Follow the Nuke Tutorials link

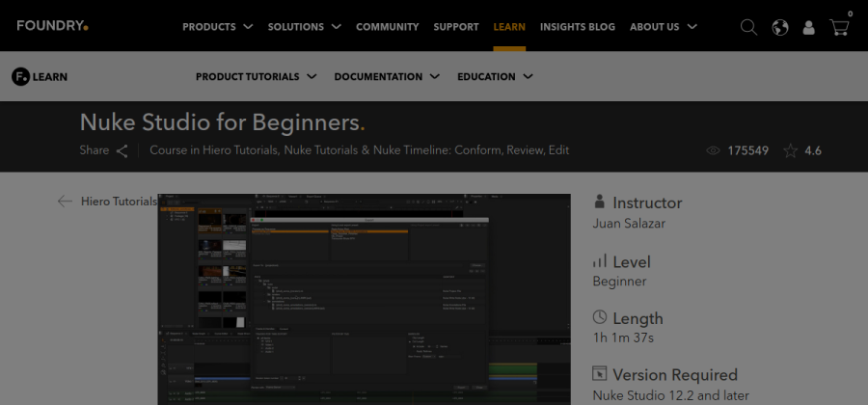coord(321,150)
